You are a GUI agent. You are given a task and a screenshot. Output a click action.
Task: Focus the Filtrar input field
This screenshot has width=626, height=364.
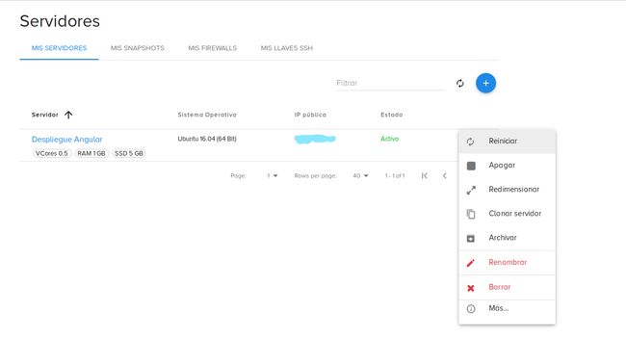click(x=390, y=83)
